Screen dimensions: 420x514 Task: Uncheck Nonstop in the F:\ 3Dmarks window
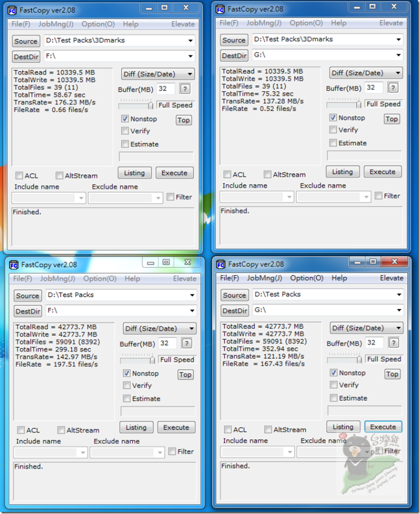125,119
